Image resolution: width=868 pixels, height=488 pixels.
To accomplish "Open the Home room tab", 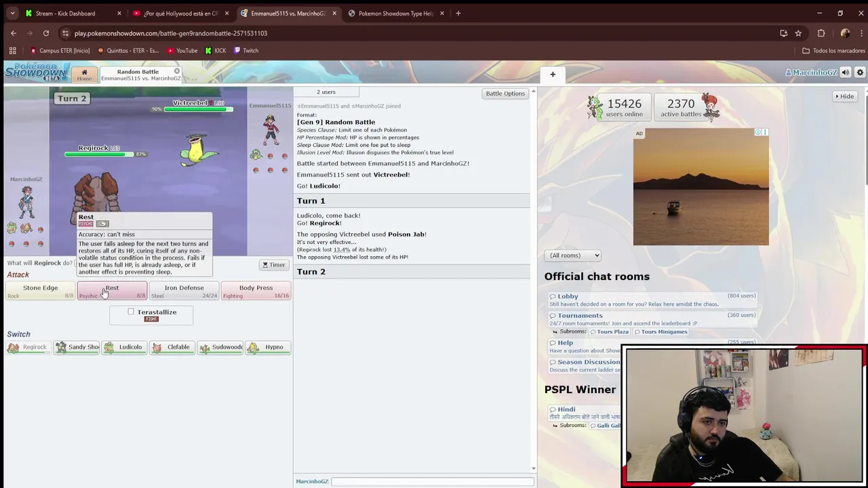I will (x=84, y=75).
